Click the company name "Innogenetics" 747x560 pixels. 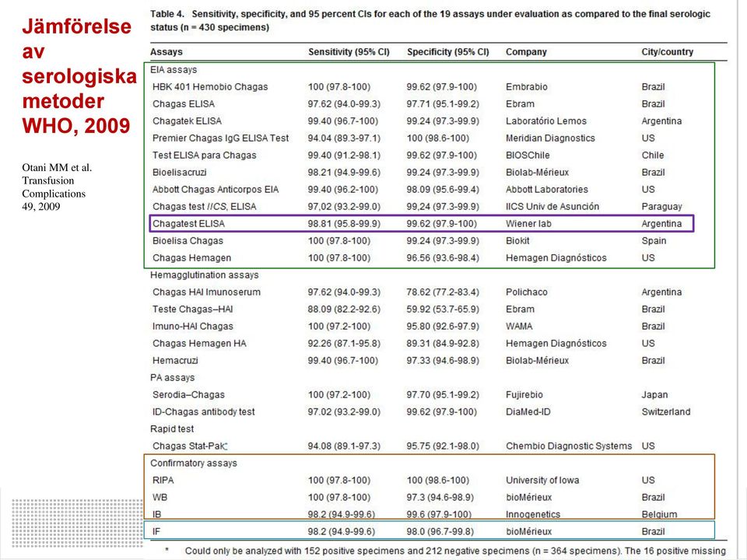532,515
